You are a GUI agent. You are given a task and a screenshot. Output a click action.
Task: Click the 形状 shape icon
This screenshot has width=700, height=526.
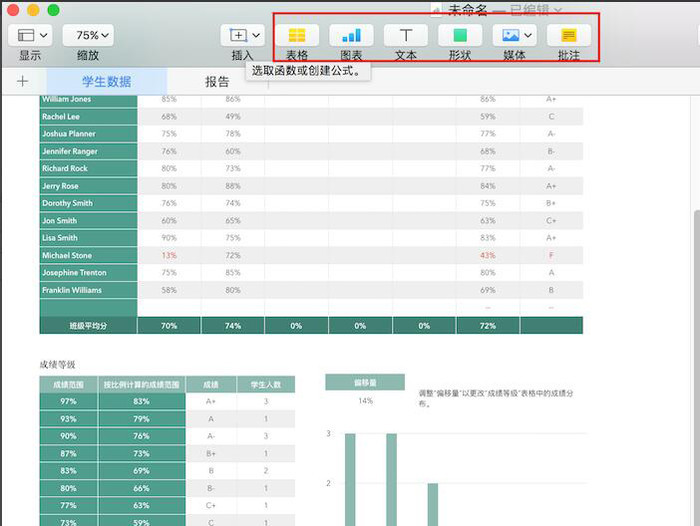460,35
